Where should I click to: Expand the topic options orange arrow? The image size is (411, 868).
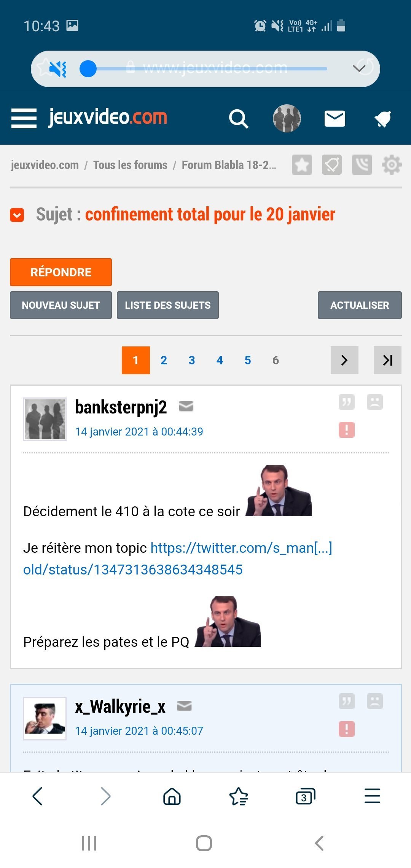pos(17,215)
